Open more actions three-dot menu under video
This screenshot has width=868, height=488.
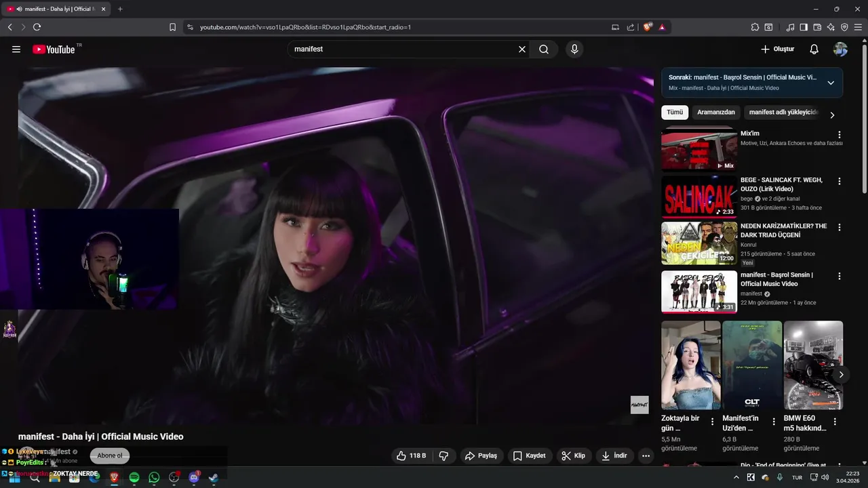pyautogui.click(x=646, y=456)
